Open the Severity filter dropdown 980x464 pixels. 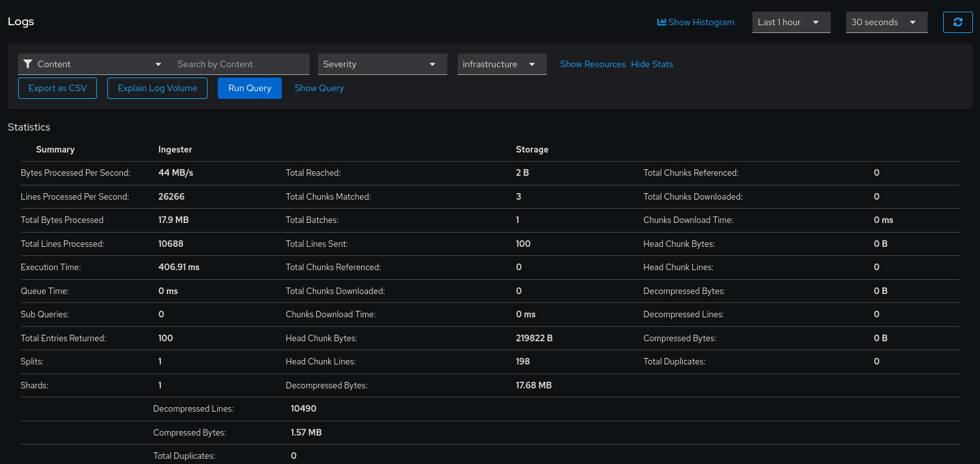(x=381, y=64)
